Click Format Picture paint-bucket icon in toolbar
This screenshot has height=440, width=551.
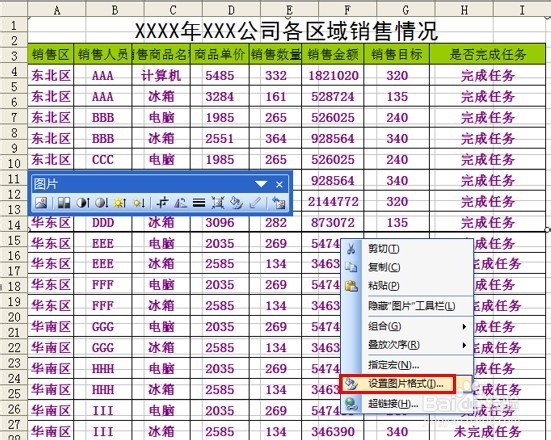236,203
